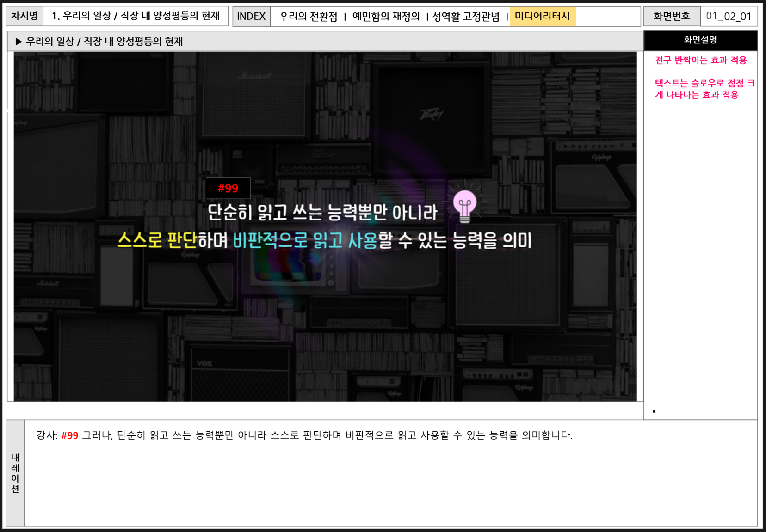The height and width of the screenshot is (532, 766).
Task: Click the 화면번호 value 01_02_01
Action: [x=729, y=17]
